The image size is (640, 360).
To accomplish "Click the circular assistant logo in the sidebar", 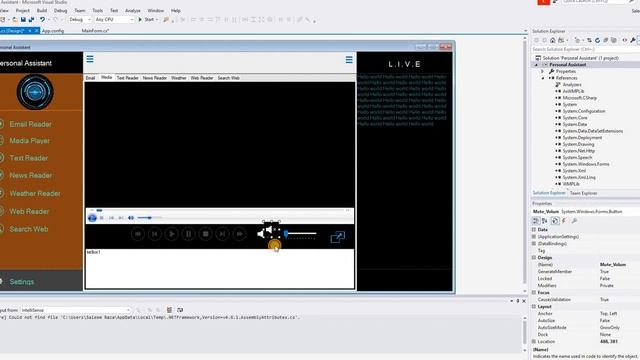I will (x=35, y=92).
